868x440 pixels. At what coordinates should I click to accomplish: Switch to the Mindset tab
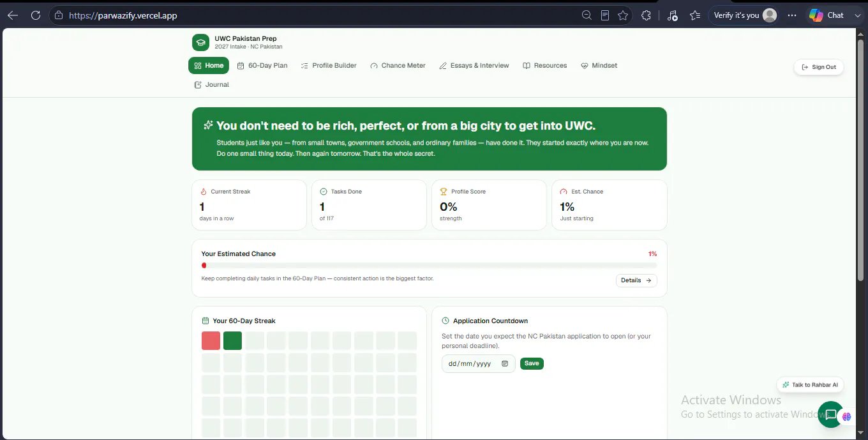click(599, 66)
